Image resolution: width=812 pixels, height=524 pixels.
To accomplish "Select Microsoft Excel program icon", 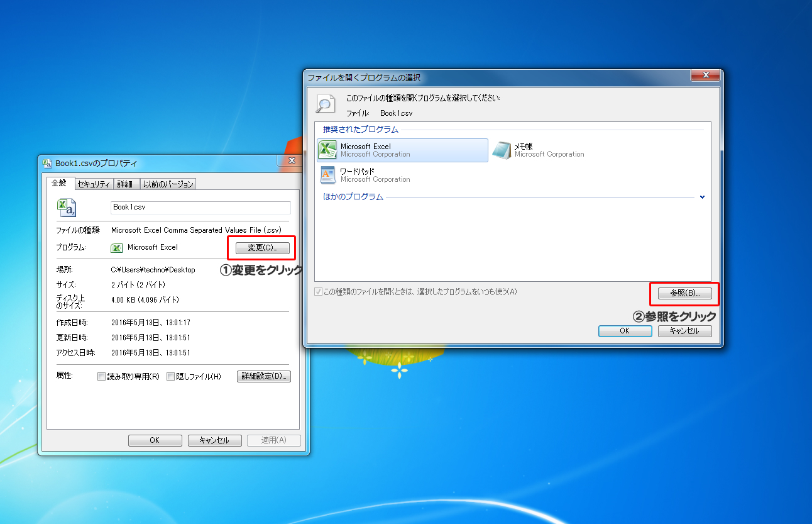I will coord(327,150).
